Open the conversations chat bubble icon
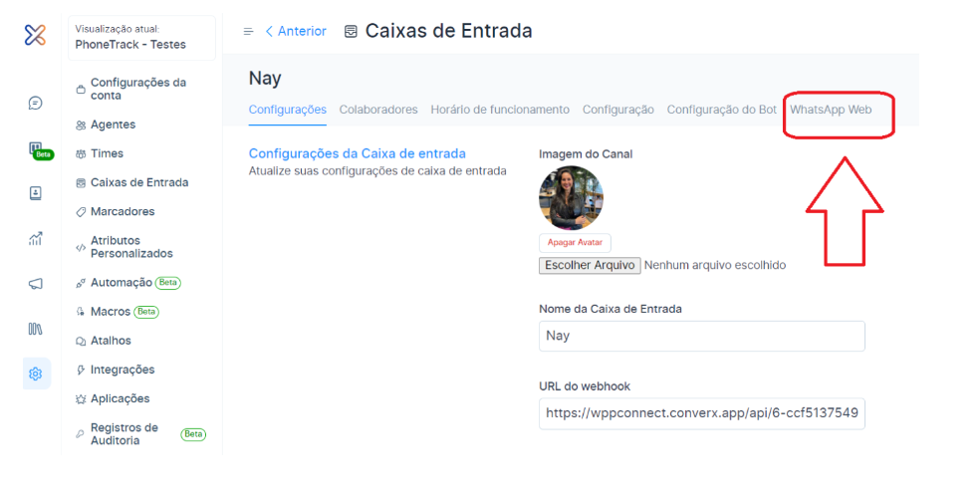 [x=36, y=103]
